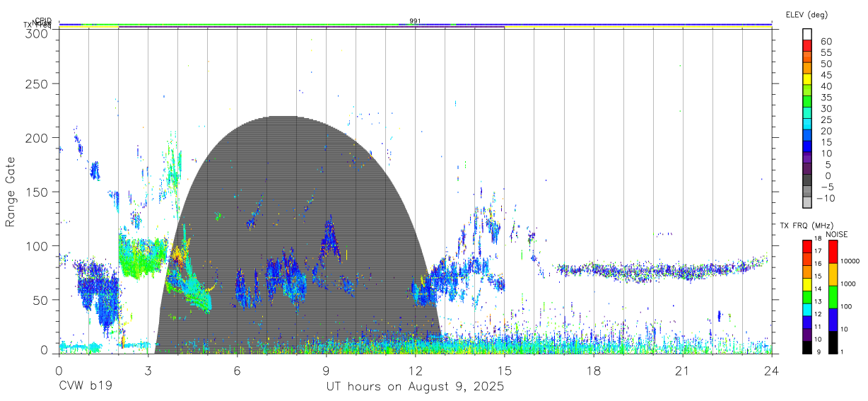The width and height of the screenshot is (868, 401).
Task: Click the "25" label on ELEV scale
Action: (x=827, y=120)
